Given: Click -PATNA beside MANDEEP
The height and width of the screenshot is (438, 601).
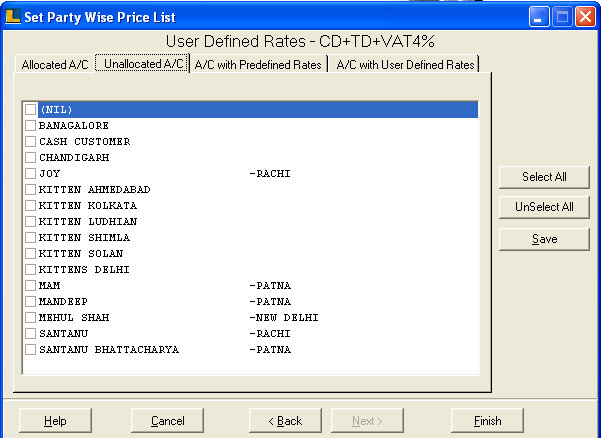Looking at the screenshot, I should (270, 302).
